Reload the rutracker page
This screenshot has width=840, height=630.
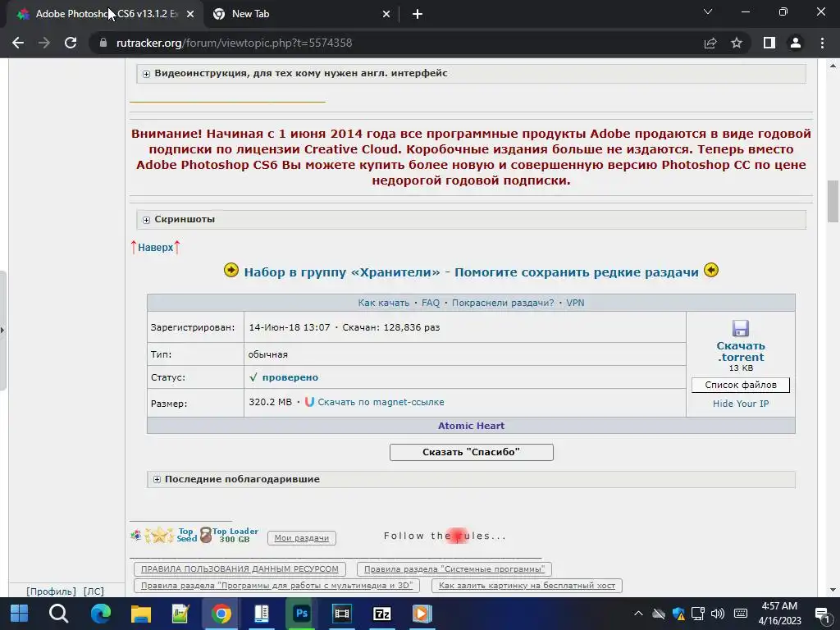[71, 43]
